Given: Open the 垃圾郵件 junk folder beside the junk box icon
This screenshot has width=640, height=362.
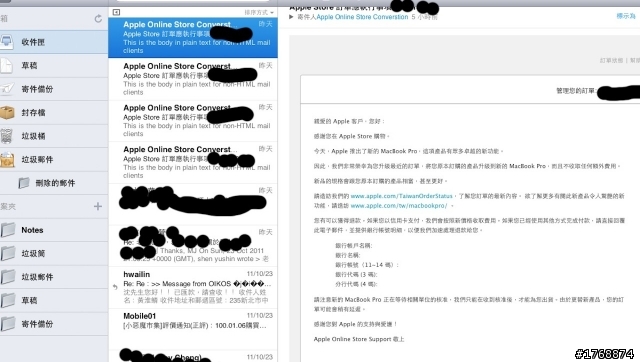Looking at the screenshot, I should [54, 160].
